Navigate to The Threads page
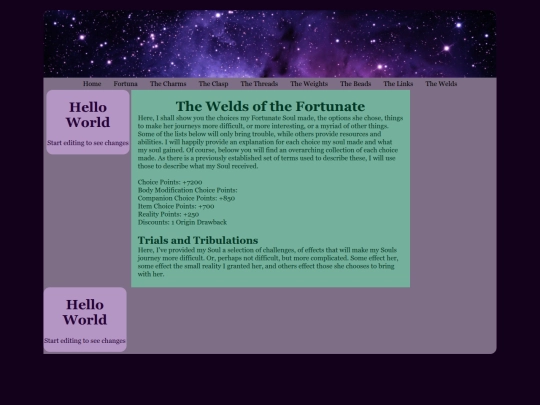The height and width of the screenshot is (405, 540). (x=259, y=84)
